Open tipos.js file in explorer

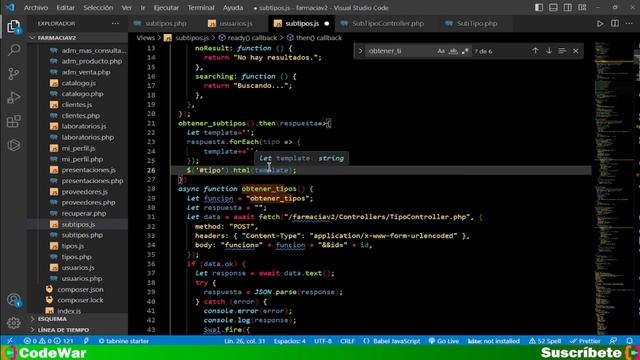[73, 246]
